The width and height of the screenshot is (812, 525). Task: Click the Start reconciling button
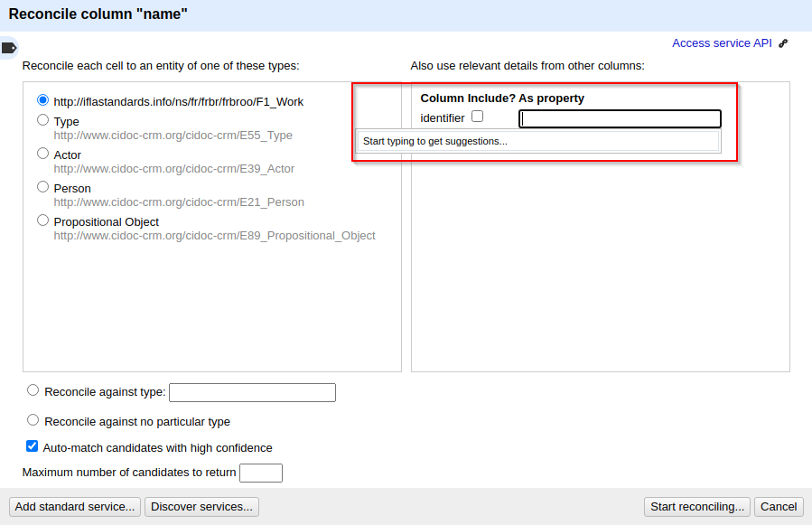(x=696, y=506)
